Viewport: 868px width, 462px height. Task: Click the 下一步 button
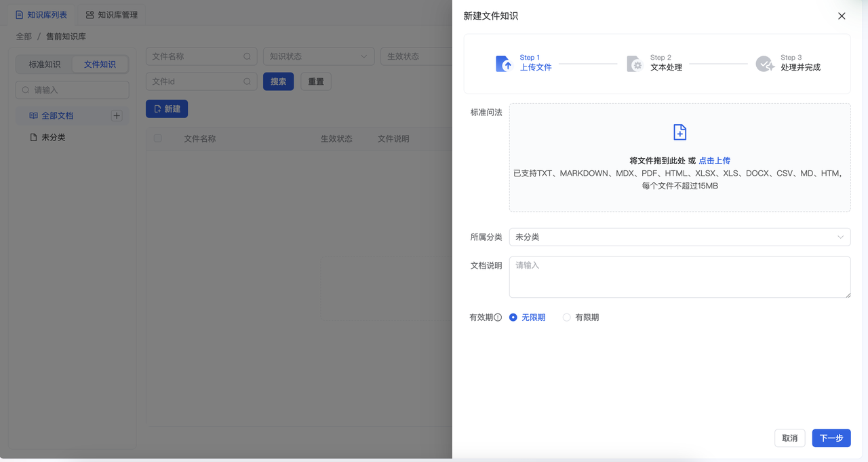(x=831, y=438)
